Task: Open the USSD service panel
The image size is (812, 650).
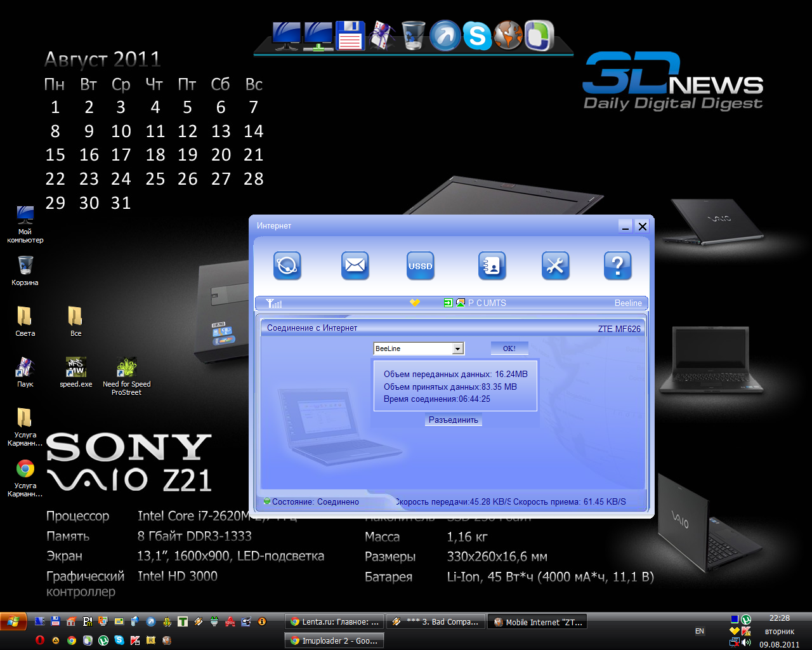Action: [420, 265]
